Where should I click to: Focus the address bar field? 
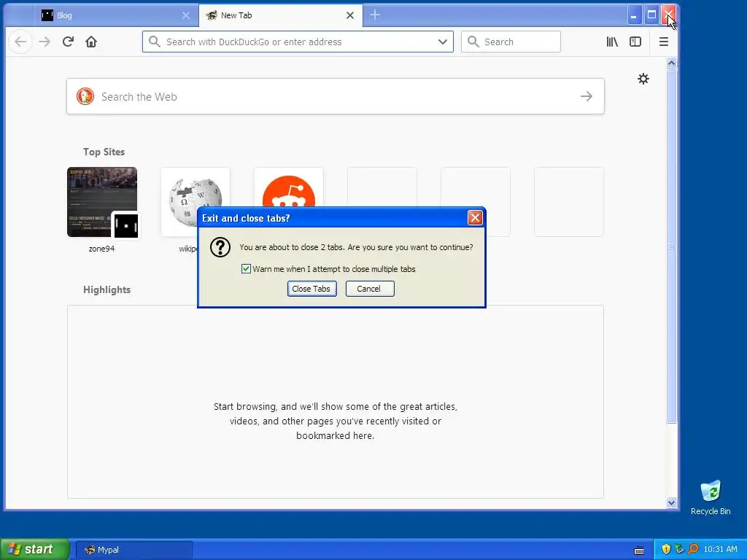298,42
